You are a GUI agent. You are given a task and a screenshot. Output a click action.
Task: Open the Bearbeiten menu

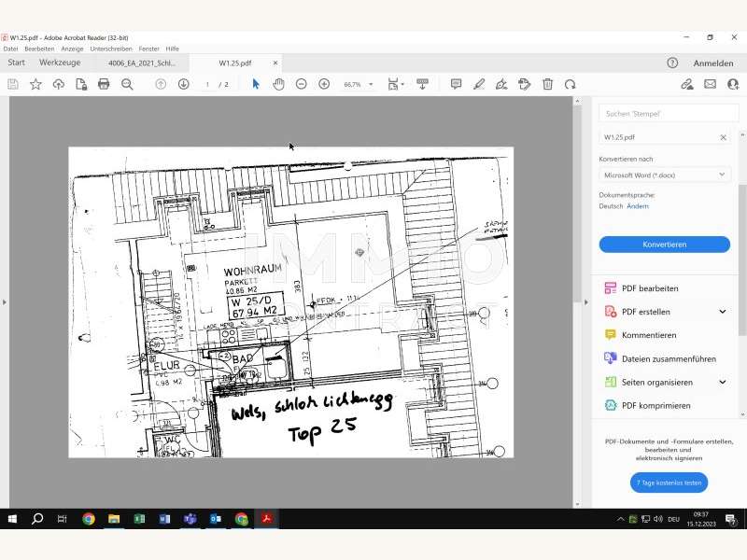click(39, 49)
